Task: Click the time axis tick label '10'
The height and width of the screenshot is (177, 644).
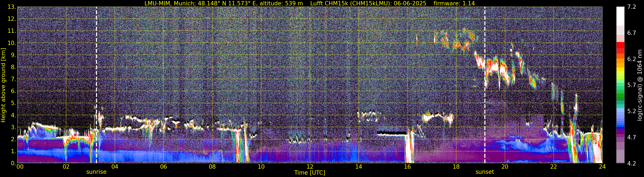Action: point(261,167)
